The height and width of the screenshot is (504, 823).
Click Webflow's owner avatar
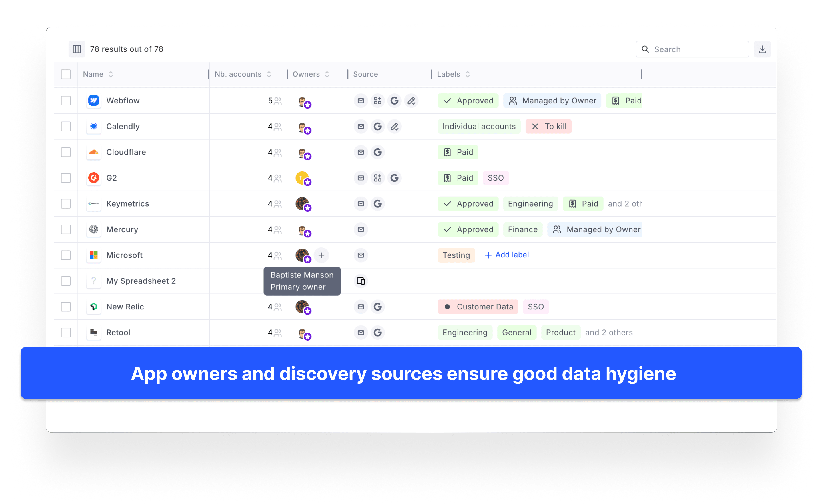pyautogui.click(x=303, y=101)
